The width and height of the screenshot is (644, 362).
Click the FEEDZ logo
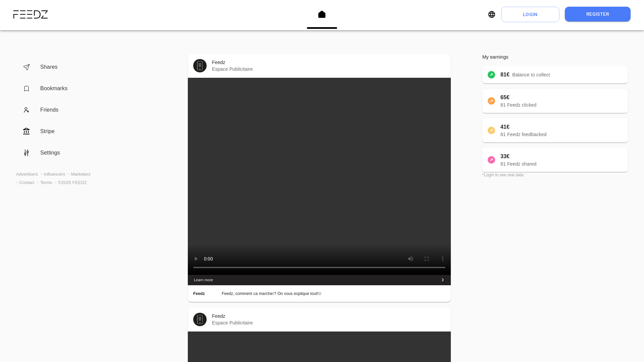pyautogui.click(x=31, y=14)
